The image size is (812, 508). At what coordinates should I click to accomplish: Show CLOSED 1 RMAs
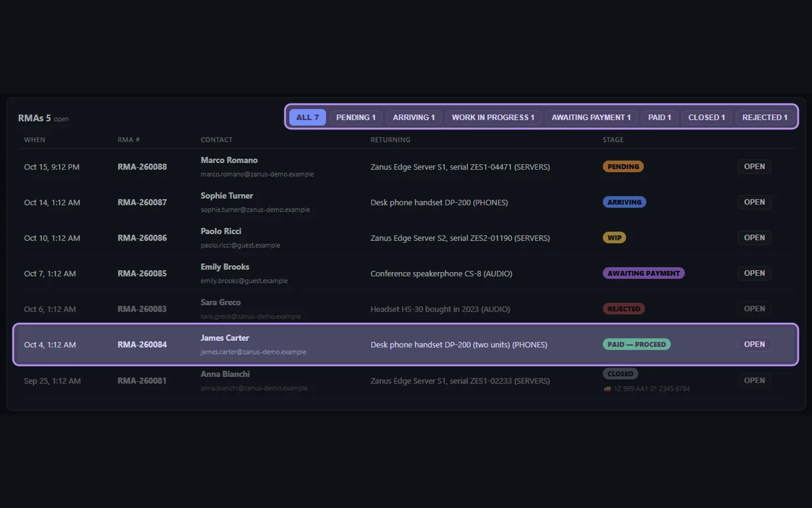(706, 117)
